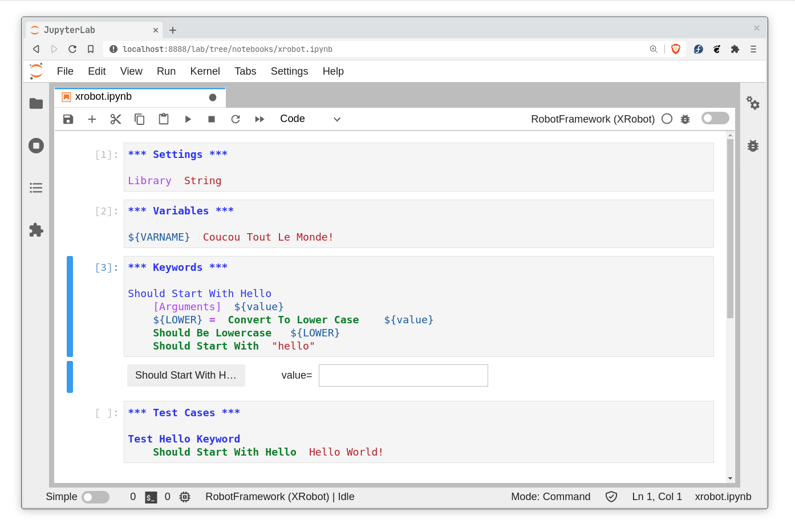795x532 pixels.
Task: Open the Kernel menu
Action: pyautogui.click(x=205, y=71)
